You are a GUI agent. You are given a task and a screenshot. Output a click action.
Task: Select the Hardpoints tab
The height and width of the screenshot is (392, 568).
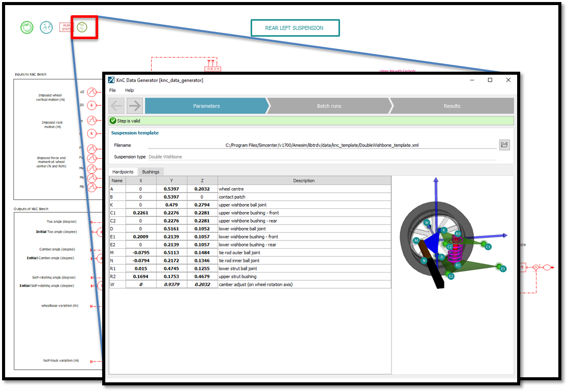(123, 172)
